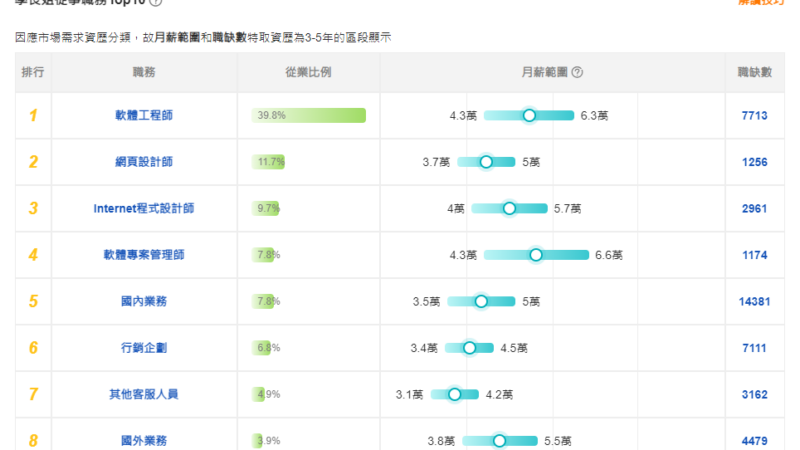Viewport: 800px width, 450px height.
Task: Click the salary slider handle for 軟體工程師
Action: point(529,116)
